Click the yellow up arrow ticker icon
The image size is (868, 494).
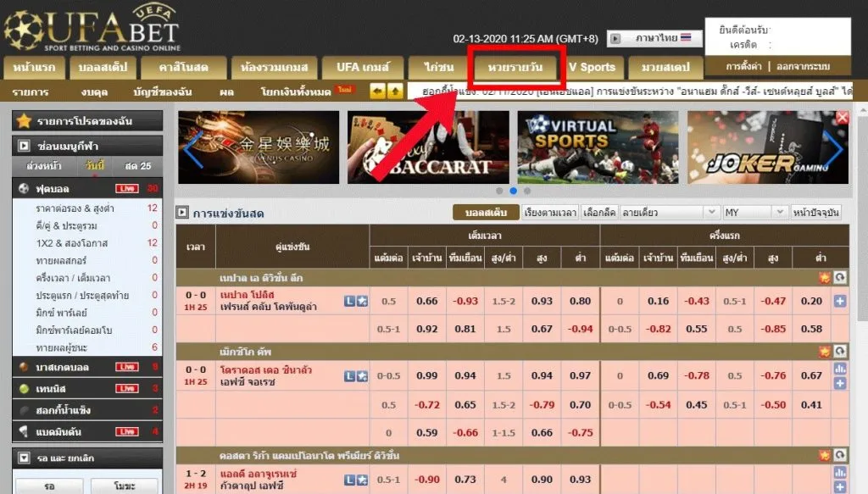(395, 92)
